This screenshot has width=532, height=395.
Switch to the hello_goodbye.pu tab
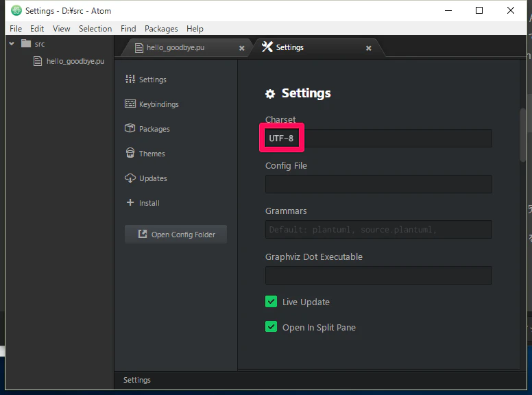[x=186, y=47]
